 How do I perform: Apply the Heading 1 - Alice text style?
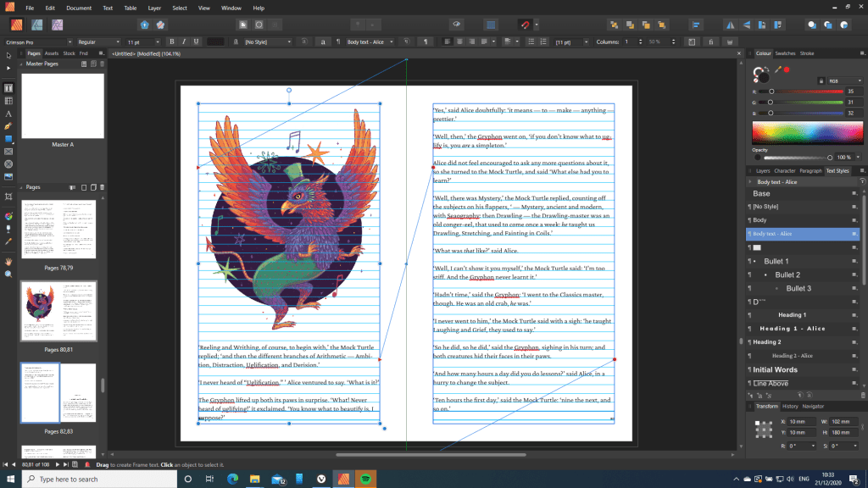[x=793, y=329]
